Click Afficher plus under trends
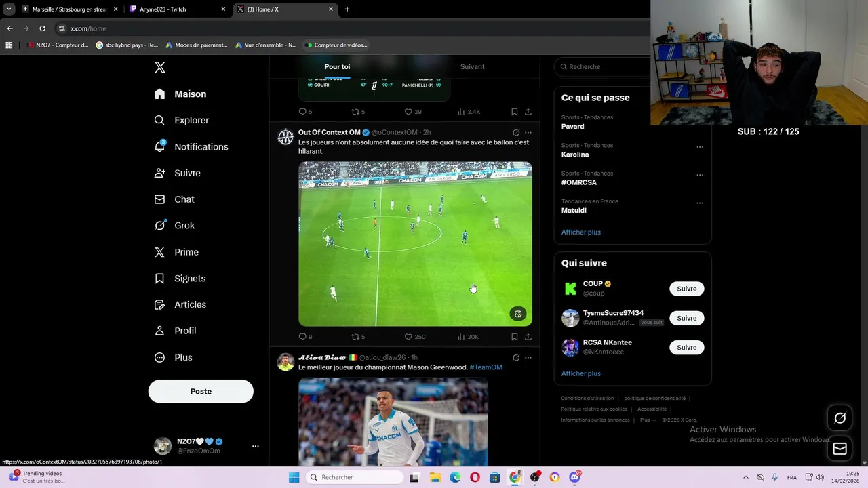Viewport: 868px width, 488px height. (581, 232)
